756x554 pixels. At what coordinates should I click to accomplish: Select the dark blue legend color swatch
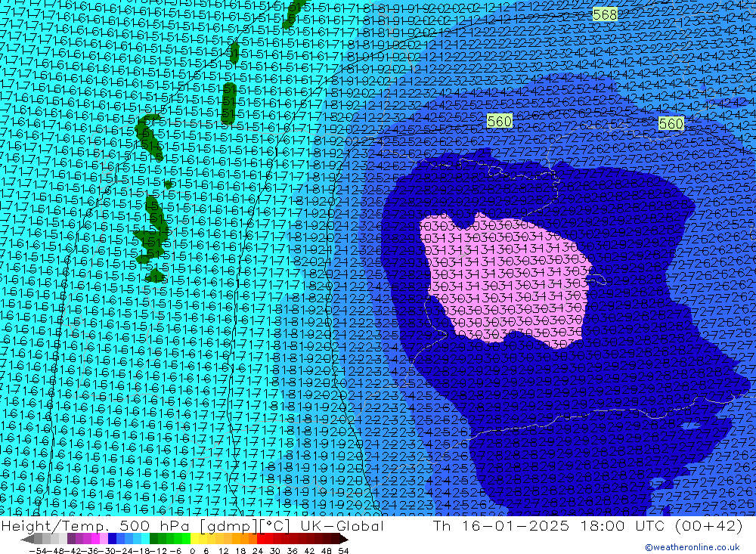113,539
